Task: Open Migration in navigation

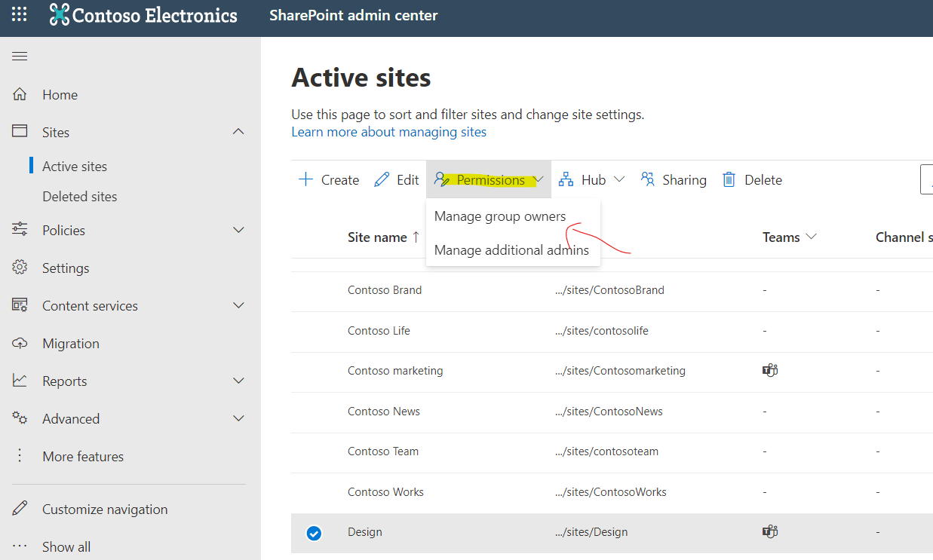Action: tap(71, 343)
